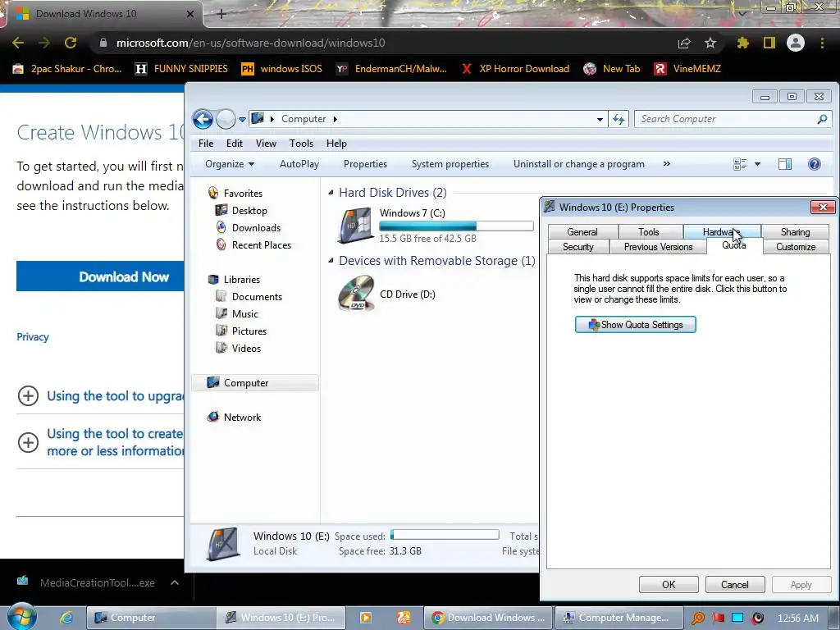Bookmark this page with star icon
Viewport: 840px width, 630px height.
tap(710, 43)
